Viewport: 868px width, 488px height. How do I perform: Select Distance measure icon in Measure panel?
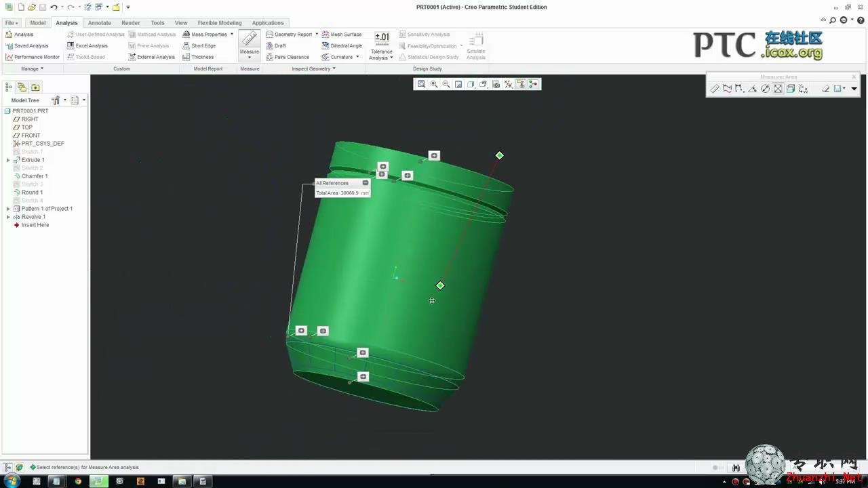click(739, 89)
